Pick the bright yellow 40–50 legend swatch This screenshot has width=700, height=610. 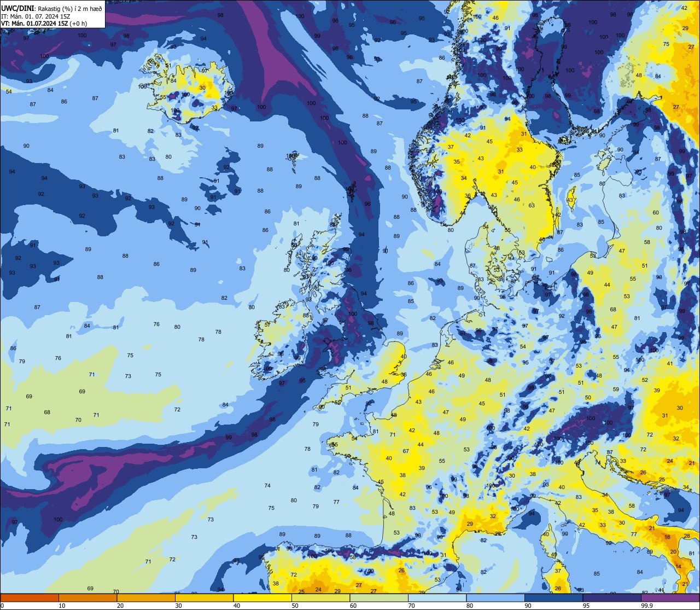262,597
